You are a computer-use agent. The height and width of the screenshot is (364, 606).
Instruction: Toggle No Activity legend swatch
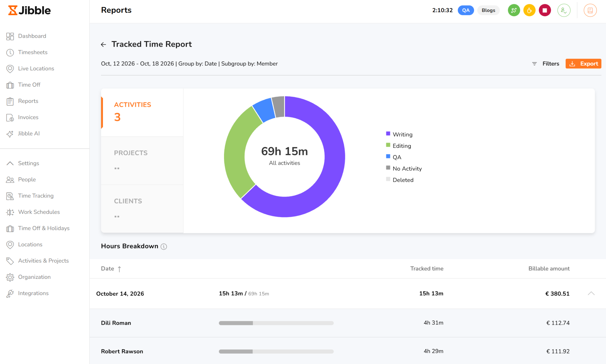pyautogui.click(x=388, y=168)
